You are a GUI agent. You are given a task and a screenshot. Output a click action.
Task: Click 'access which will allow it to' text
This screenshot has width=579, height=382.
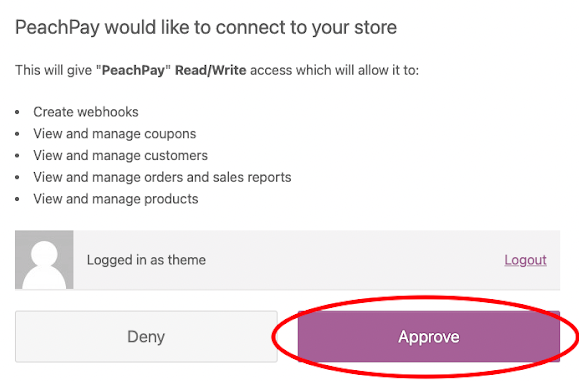point(335,70)
